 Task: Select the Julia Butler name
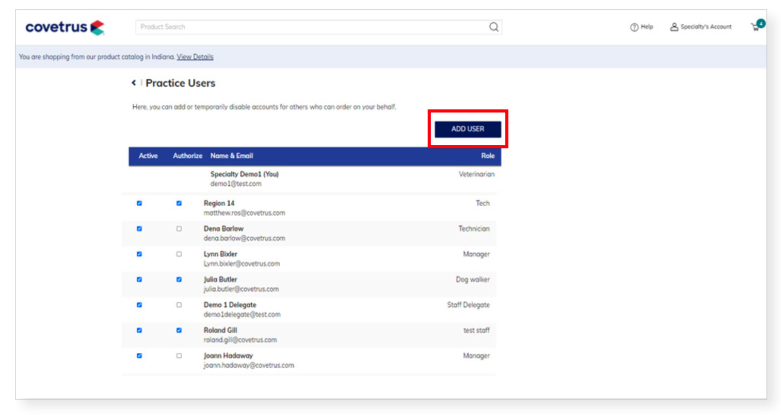pyautogui.click(x=220, y=279)
